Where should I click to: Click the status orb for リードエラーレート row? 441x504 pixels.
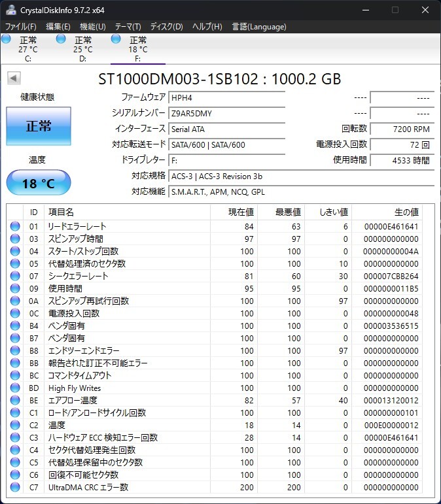15,226
